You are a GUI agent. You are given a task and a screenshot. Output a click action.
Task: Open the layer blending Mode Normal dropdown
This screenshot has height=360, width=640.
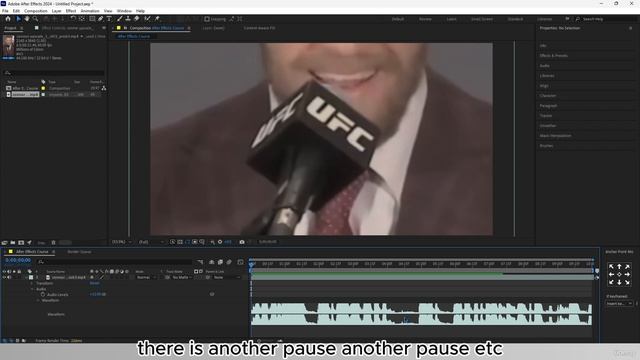point(146,278)
